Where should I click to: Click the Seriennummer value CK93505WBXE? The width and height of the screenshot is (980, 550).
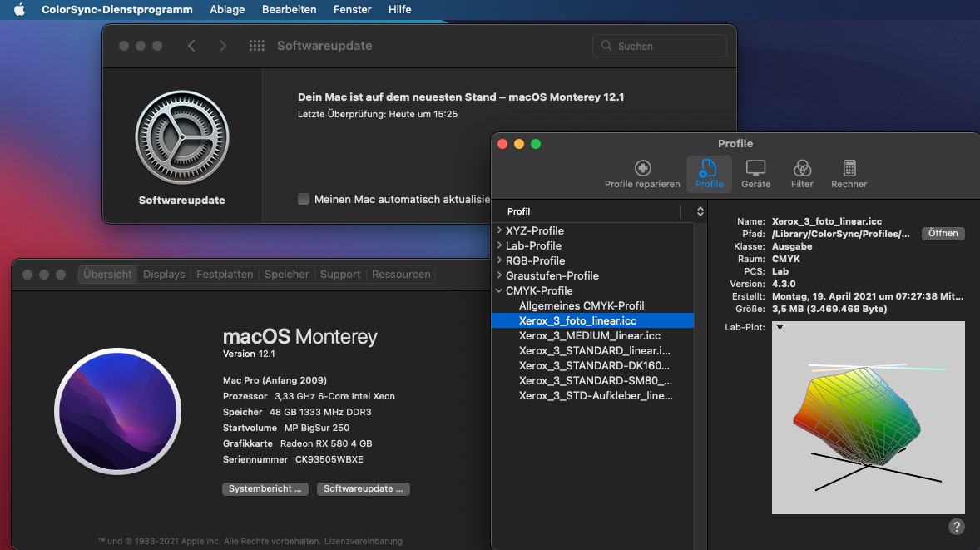[x=329, y=459]
